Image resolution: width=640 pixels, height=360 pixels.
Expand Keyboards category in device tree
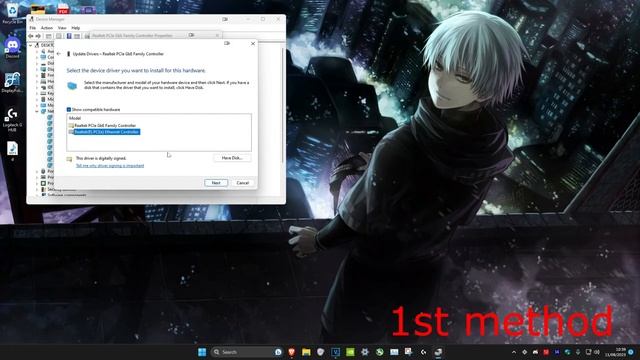(x=37, y=93)
